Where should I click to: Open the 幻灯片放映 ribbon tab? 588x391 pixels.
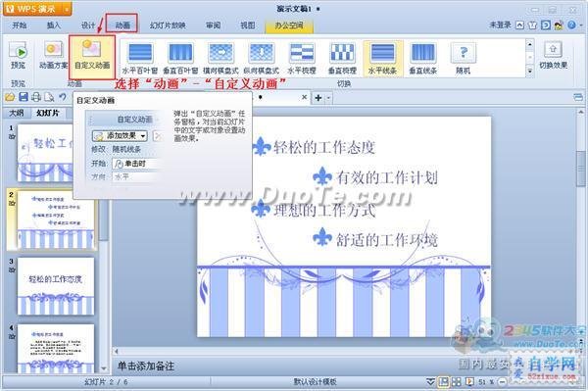coord(168,25)
